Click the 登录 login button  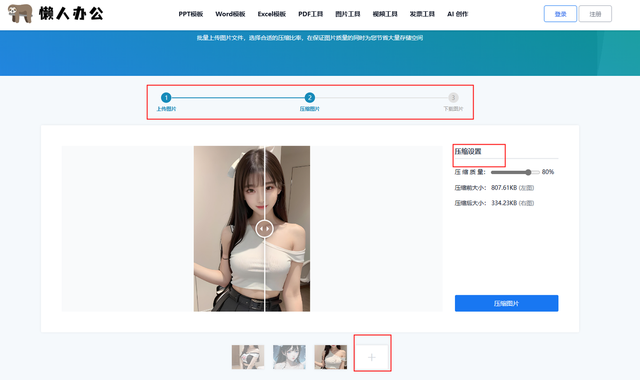click(x=560, y=14)
